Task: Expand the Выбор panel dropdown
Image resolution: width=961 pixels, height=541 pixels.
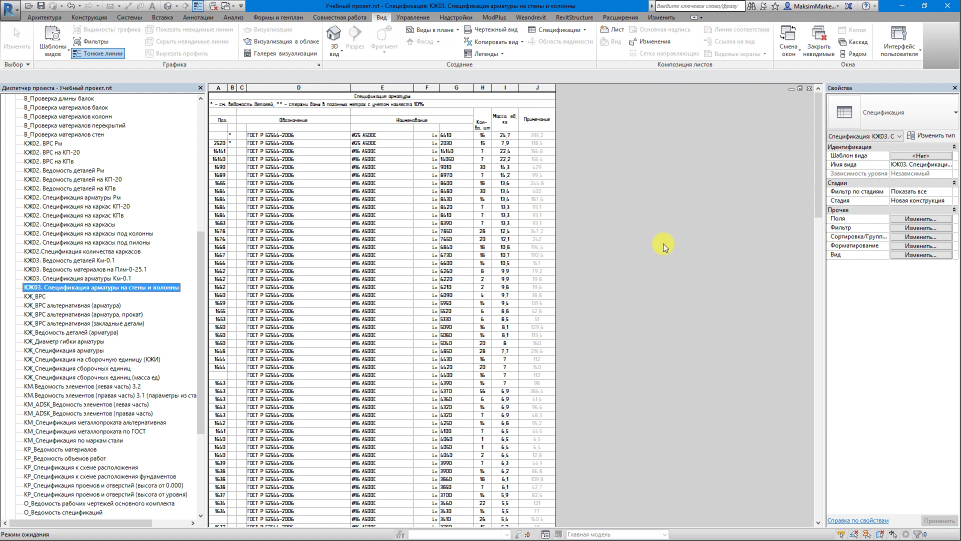Action: click(17, 64)
